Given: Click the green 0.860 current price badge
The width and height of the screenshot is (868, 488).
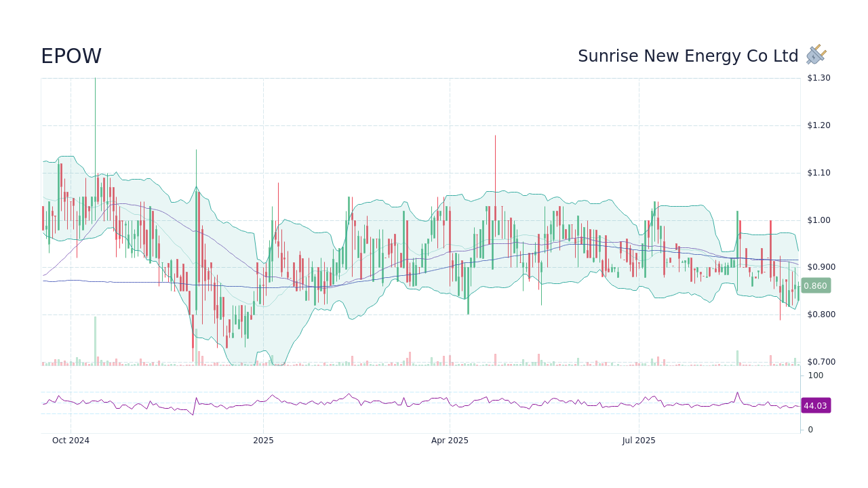Looking at the screenshot, I should (x=816, y=285).
